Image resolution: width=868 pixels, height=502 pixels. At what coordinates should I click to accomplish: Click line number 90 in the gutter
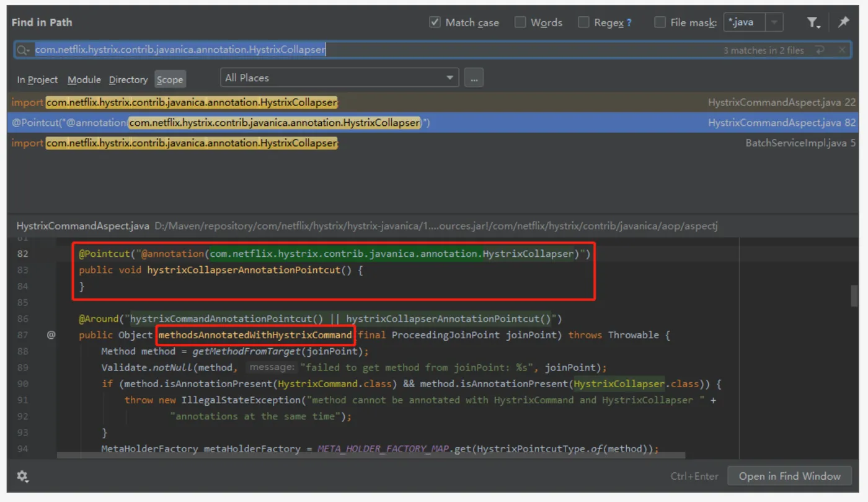pyautogui.click(x=23, y=383)
